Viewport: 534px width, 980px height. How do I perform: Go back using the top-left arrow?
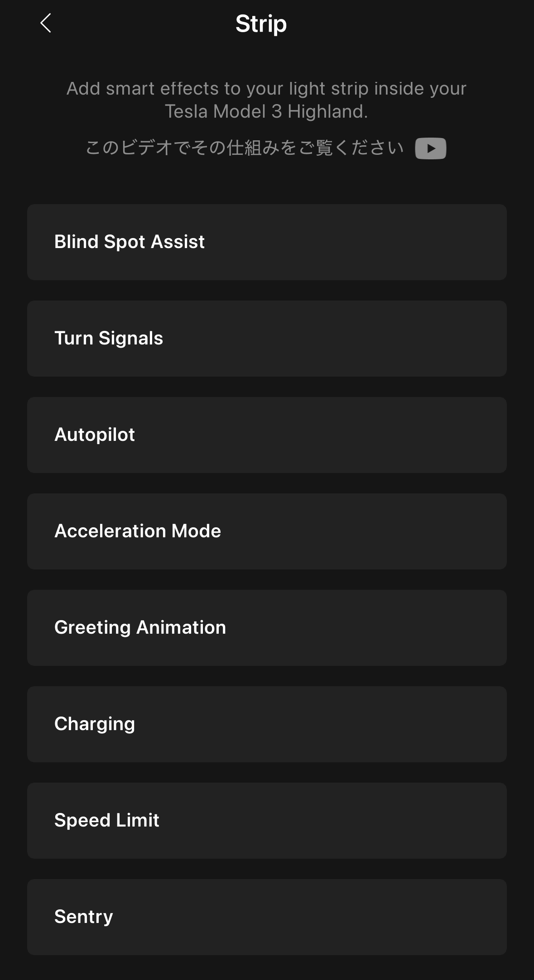pyautogui.click(x=46, y=24)
